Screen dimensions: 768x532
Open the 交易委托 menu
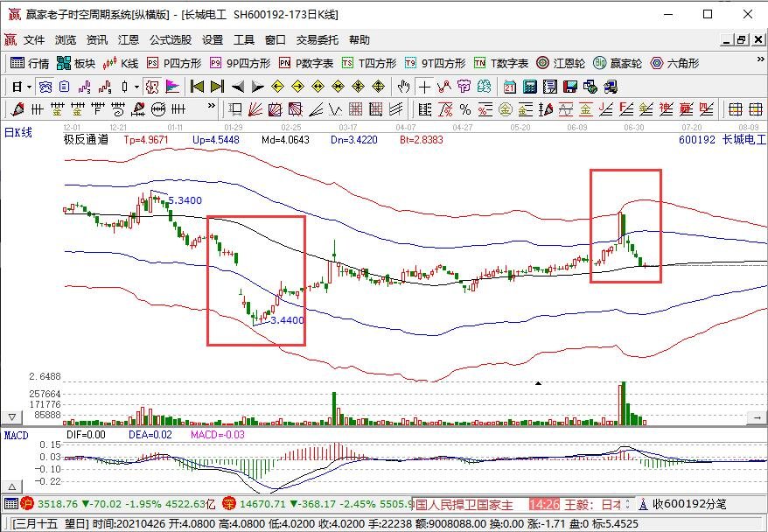[317, 39]
